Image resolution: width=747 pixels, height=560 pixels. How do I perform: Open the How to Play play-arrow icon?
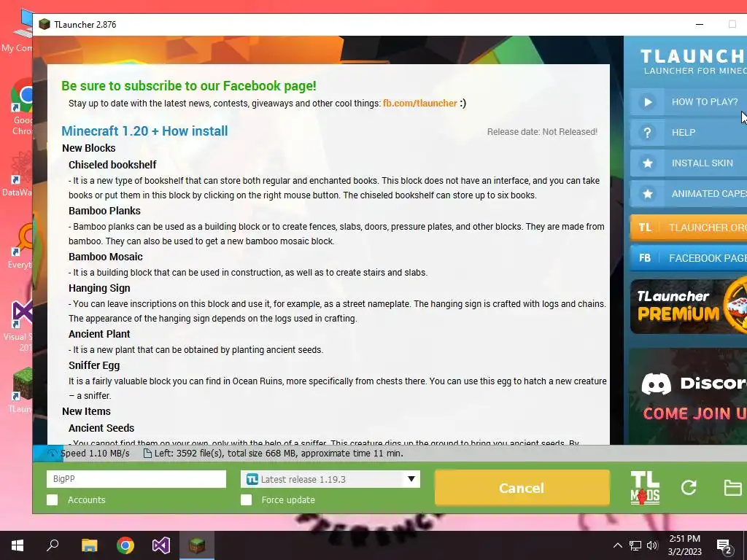point(648,102)
